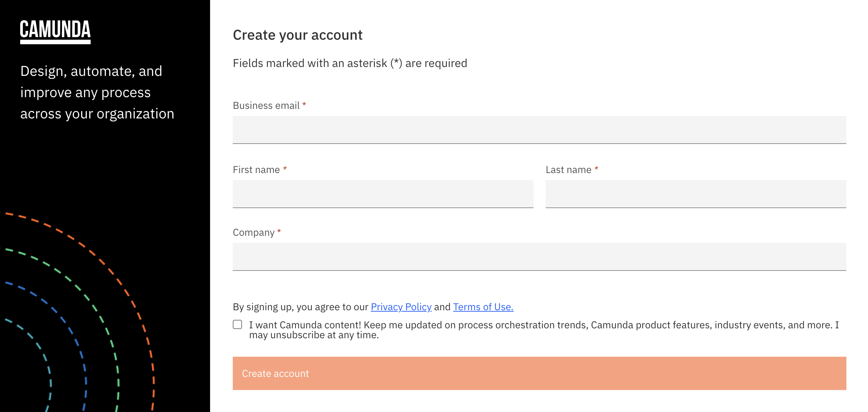
Task: Toggle the marketing newsletter consent checkbox
Action: point(237,324)
